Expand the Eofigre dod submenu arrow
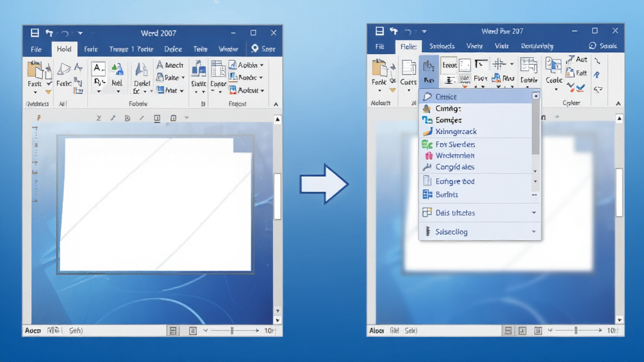 coord(535,181)
